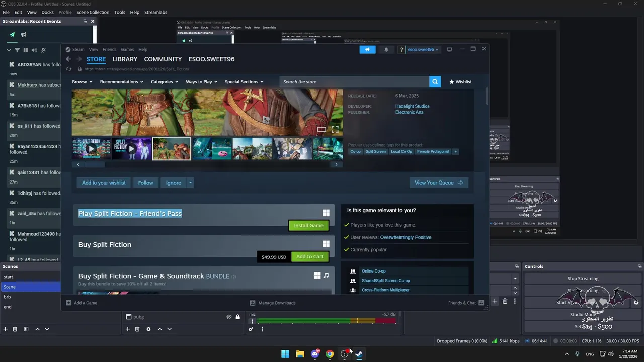Image resolution: width=644 pixels, height=362 pixels.
Task: Float the Streamlabs Recent Events dock
Action: point(85,21)
